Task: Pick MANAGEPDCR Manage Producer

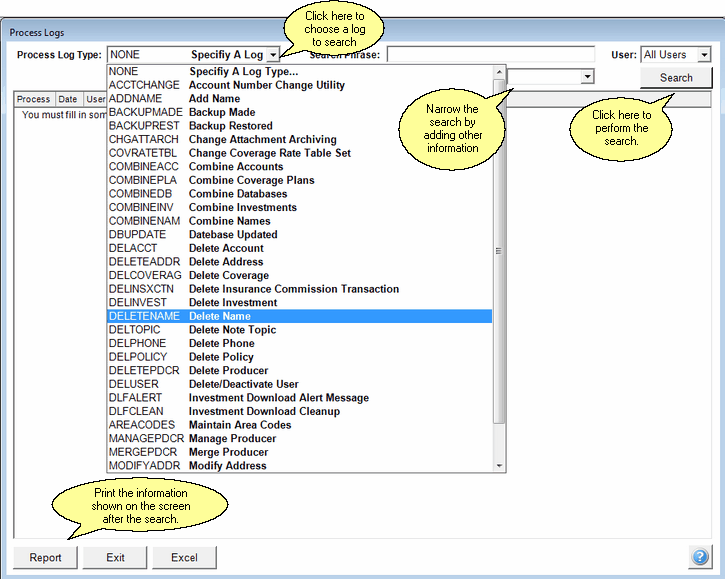Action: pos(300,438)
